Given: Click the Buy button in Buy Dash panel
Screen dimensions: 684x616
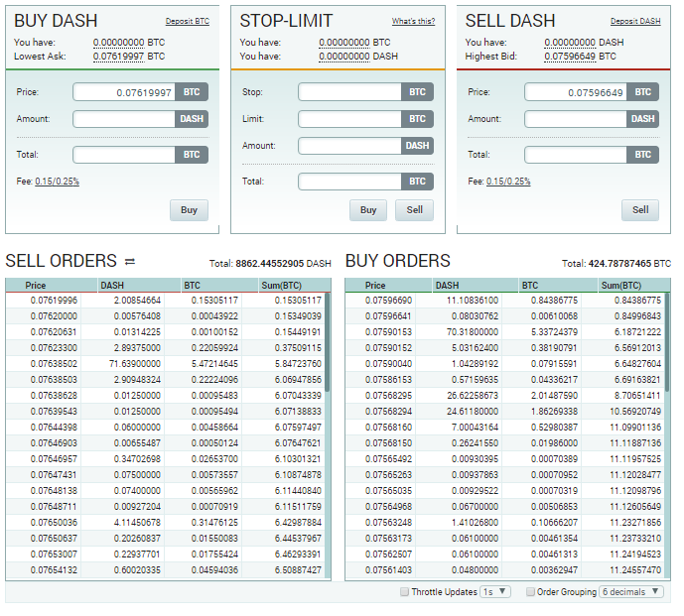Looking at the screenshot, I should (x=189, y=210).
